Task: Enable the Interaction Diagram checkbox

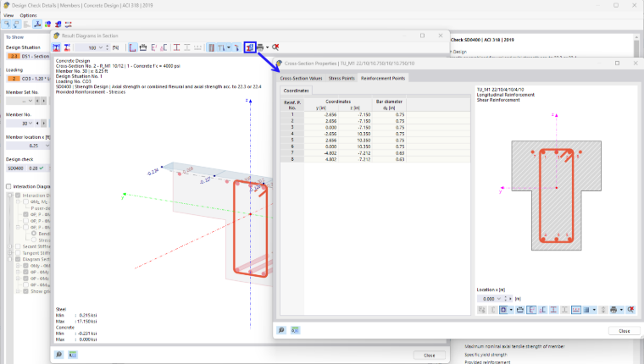Action: [x=8, y=186]
